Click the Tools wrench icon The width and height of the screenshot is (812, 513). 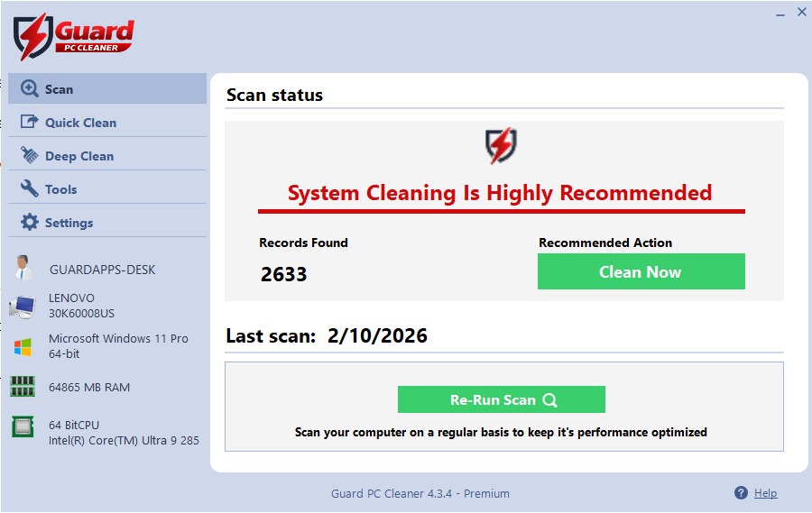tap(30, 189)
